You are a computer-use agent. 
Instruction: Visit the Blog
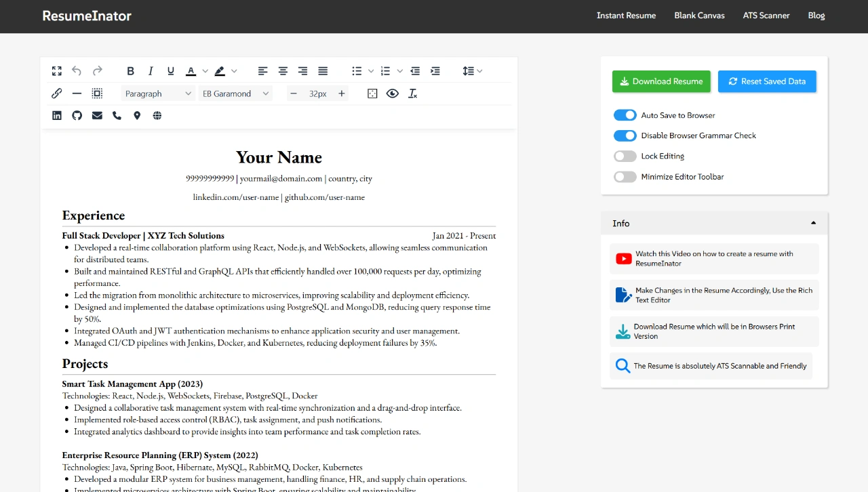(816, 16)
